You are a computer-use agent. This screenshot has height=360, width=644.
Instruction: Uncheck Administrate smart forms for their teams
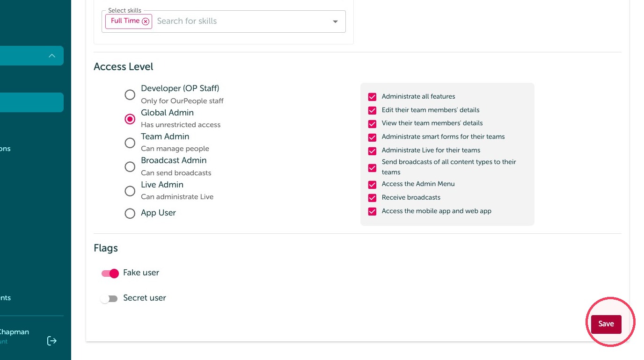point(372,137)
